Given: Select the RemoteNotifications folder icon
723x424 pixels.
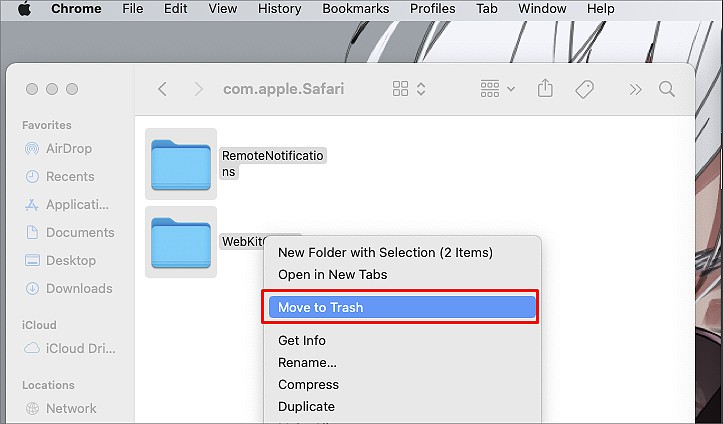Looking at the screenshot, I should [x=181, y=165].
